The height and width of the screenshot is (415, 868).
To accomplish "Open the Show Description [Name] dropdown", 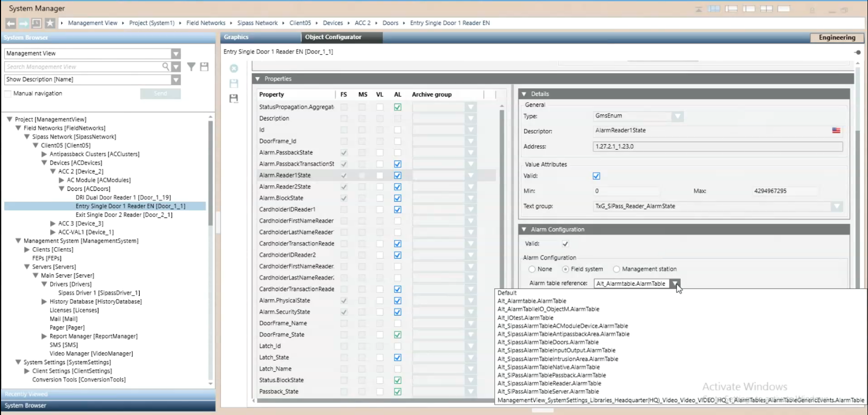I will click(176, 80).
